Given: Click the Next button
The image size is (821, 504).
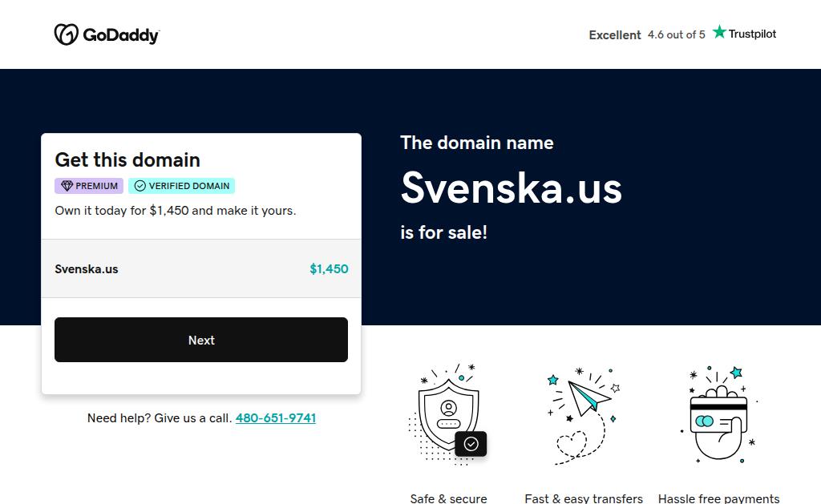Looking at the screenshot, I should pyautogui.click(x=201, y=340).
